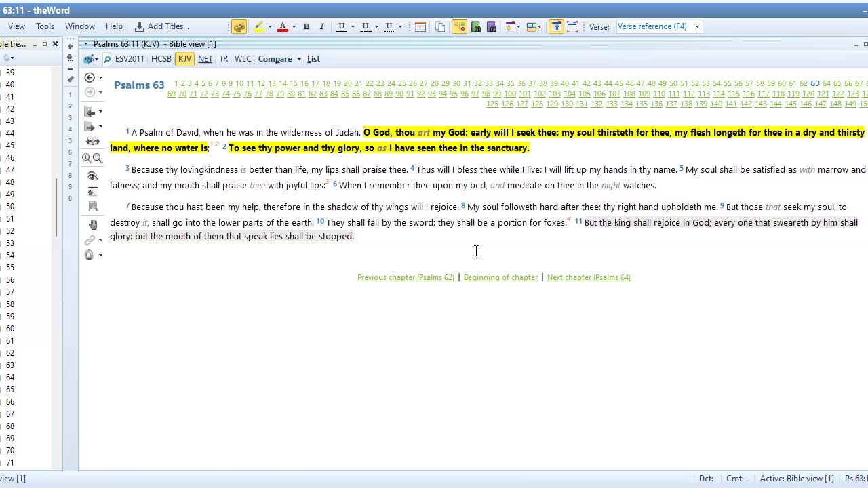Click the Verse reference input field
This screenshot has height=488, width=868.
654,26
